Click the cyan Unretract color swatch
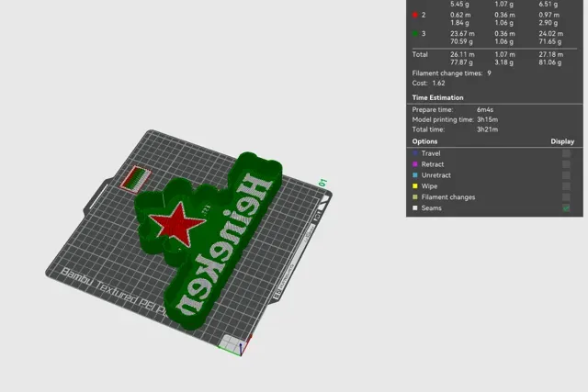588x392 pixels. [x=414, y=175]
